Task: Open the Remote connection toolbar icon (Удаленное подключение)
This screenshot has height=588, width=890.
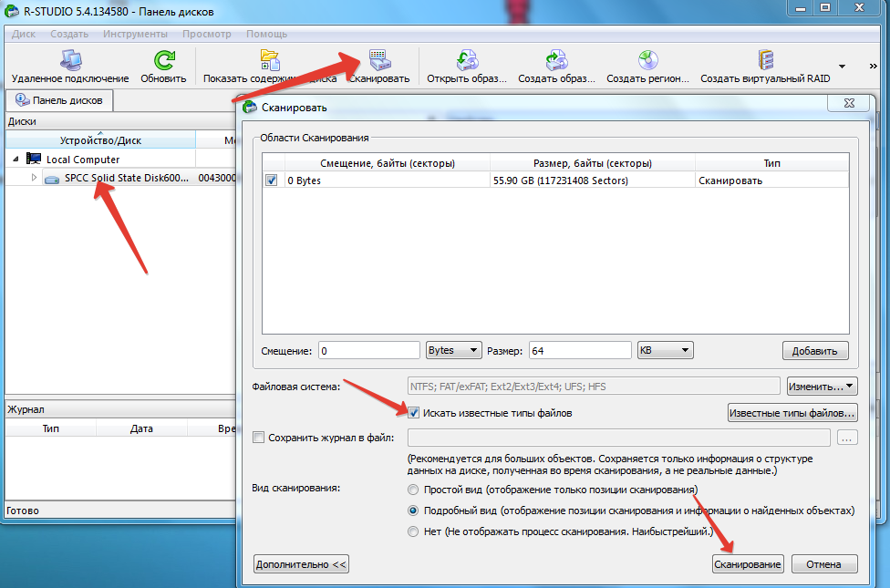Action: pos(70,60)
